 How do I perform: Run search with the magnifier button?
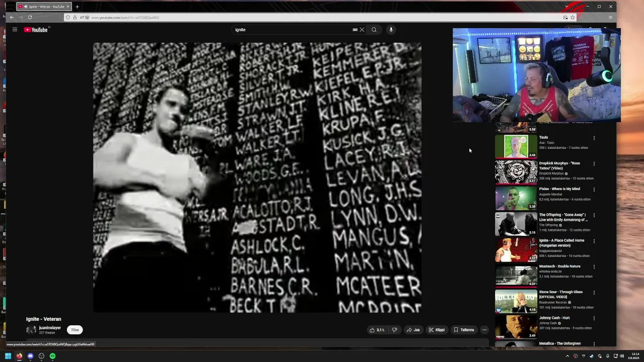[374, 30]
